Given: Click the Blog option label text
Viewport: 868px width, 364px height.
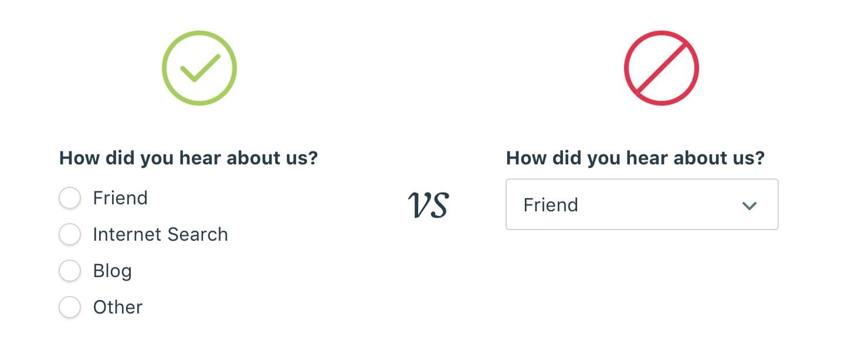Looking at the screenshot, I should [112, 271].
